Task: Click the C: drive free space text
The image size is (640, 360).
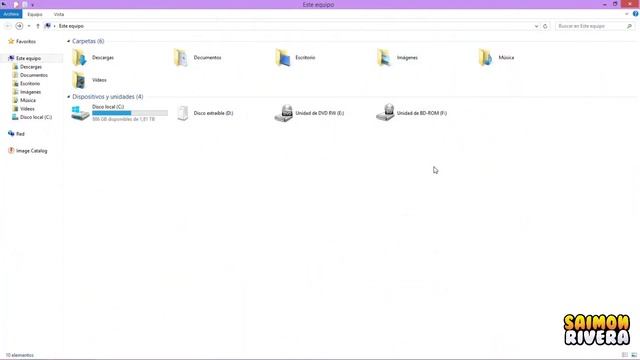Action: tap(123, 119)
